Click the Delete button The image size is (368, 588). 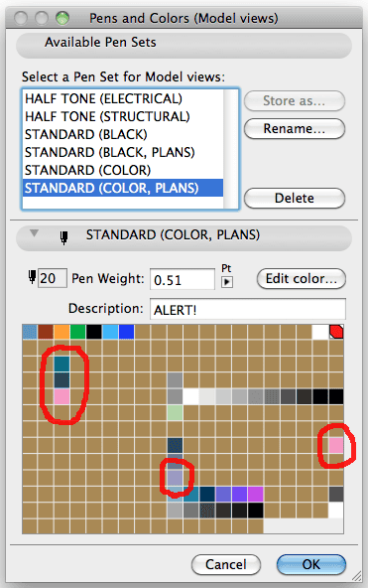click(x=295, y=198)
